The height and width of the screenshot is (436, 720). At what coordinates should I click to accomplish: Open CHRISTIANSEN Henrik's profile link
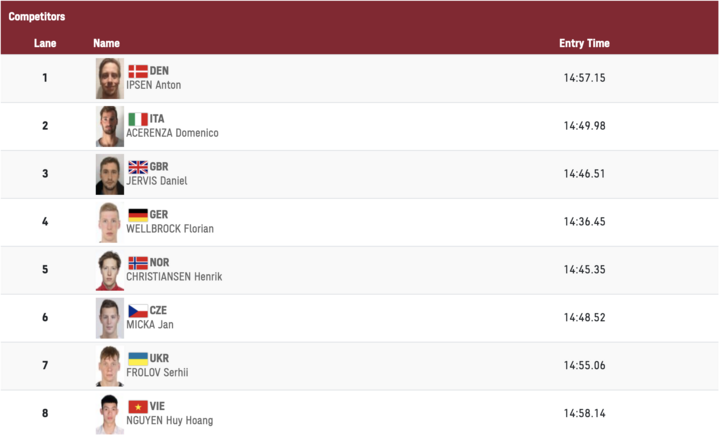[174, 277]
